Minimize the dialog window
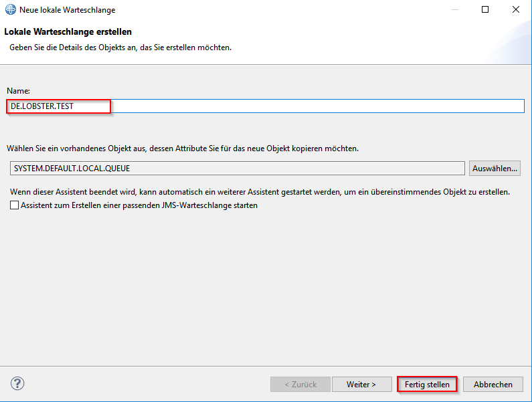This screenshot has width=532, height=402. coord(454,10)
